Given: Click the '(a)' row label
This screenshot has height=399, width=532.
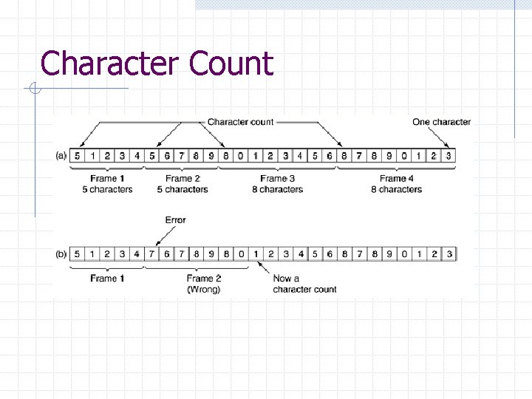Looking at the screenshot, I should (61, 156).
